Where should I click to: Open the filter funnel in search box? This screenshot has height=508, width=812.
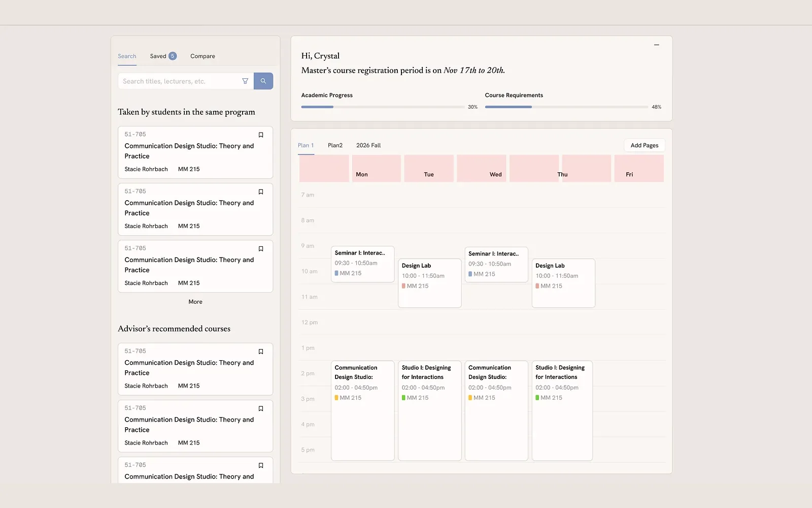(x=245, y=81)
